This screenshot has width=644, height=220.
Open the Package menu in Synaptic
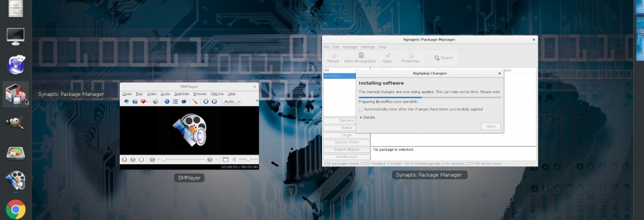350,47
